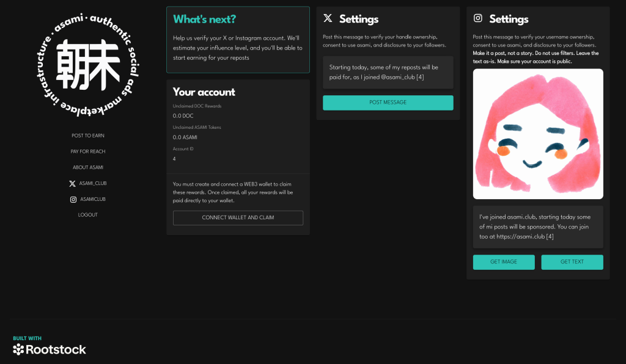
Task: Click the 0.0 DOC value
Action: click(x=183, y=116)
